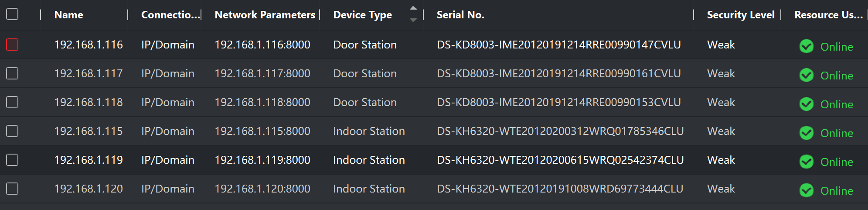Click the Online status icon for 192.168.1.115
This screenshot has height=210, width=868.
pos(806,133)
